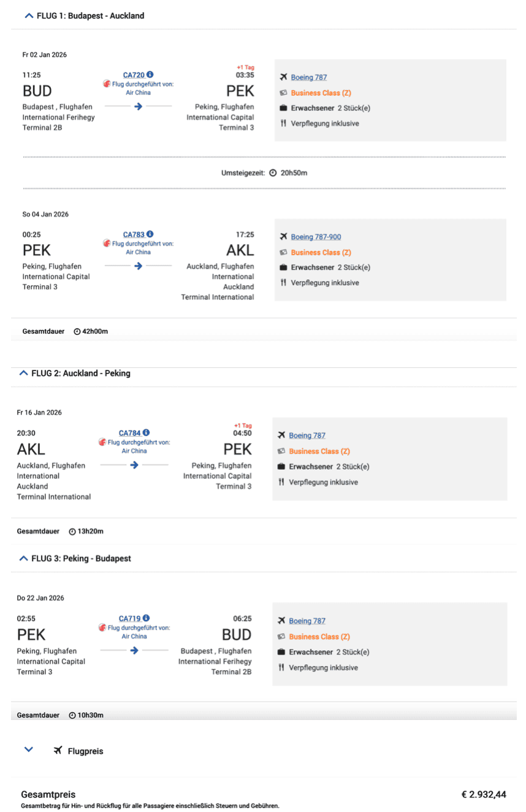Click the clock icon beside Umsteigezeit

coord(273,173)
